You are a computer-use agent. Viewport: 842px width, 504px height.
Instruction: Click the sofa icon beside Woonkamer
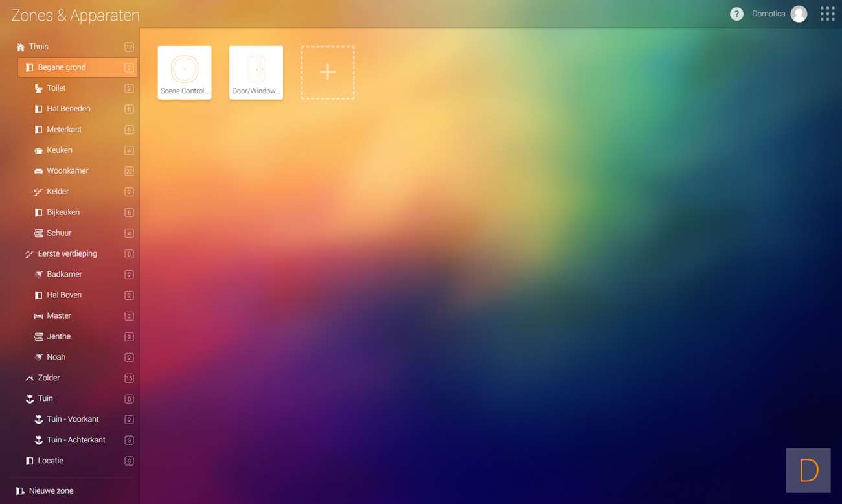pyautogui.click(x=38, y=171)
